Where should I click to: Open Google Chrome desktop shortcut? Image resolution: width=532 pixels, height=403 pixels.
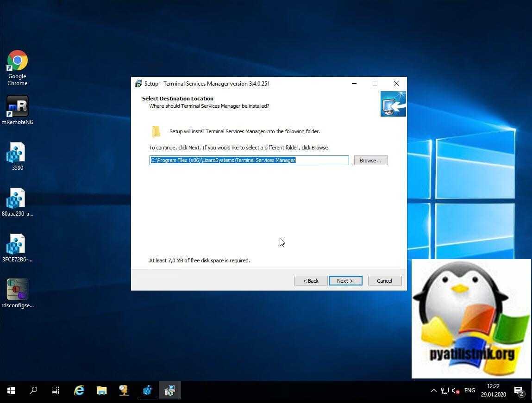point(17,68)
